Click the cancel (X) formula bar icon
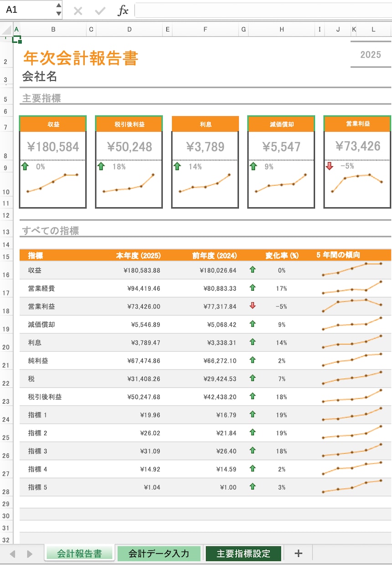The image size is (392, 565). click(x=78, y=11)
